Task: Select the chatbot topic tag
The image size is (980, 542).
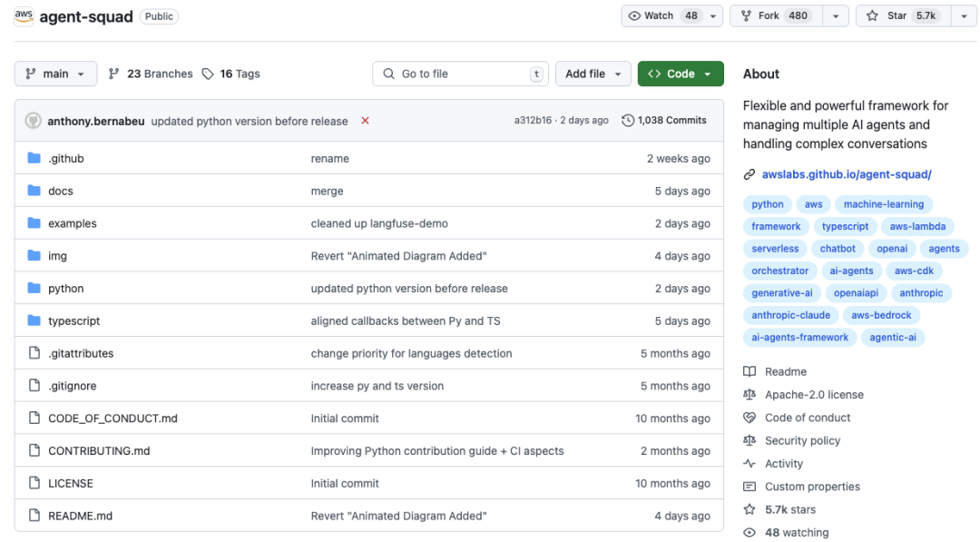Action: click(838, 248)
